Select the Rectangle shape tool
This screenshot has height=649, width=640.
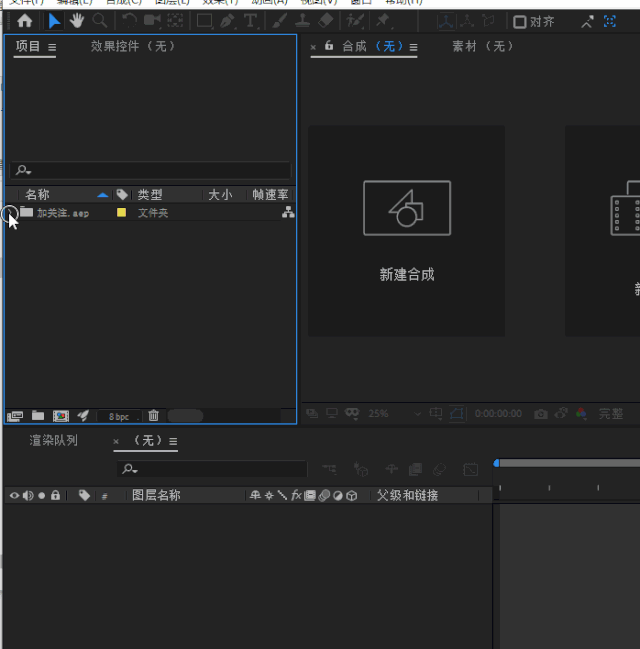click(x=205, y=21)
